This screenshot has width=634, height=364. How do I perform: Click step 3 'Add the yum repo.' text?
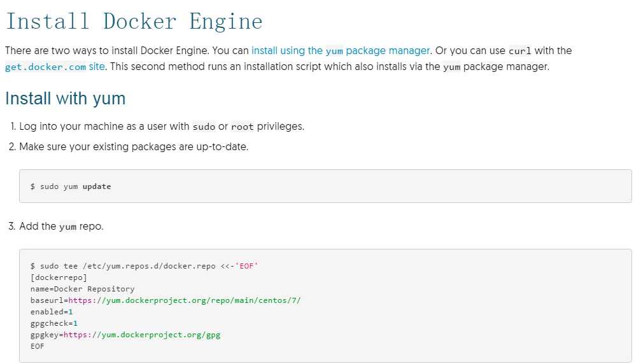61,226
